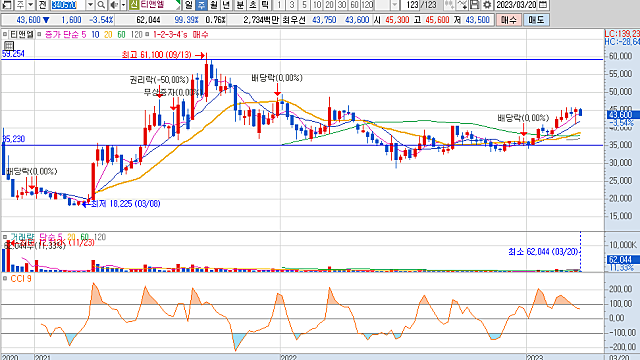Click the 43,600 current price tag on axis
640x360 pixels.
[621, 115]
